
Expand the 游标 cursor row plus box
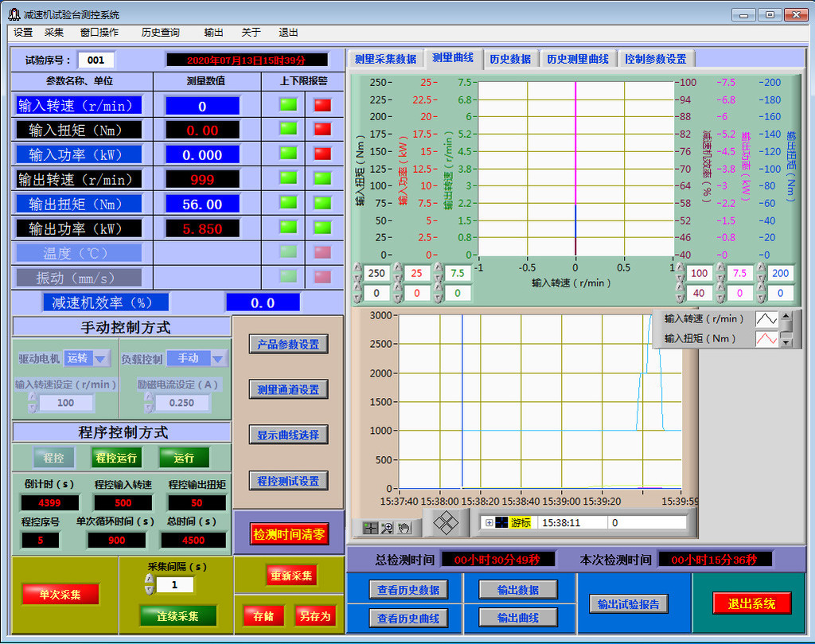[x=489, y=523]
